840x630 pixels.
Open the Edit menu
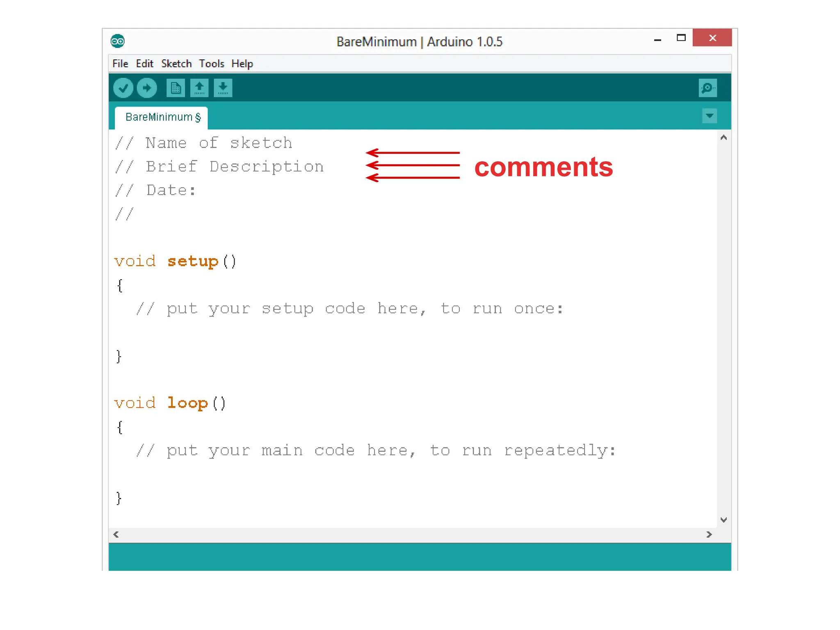tap(144, 64)
